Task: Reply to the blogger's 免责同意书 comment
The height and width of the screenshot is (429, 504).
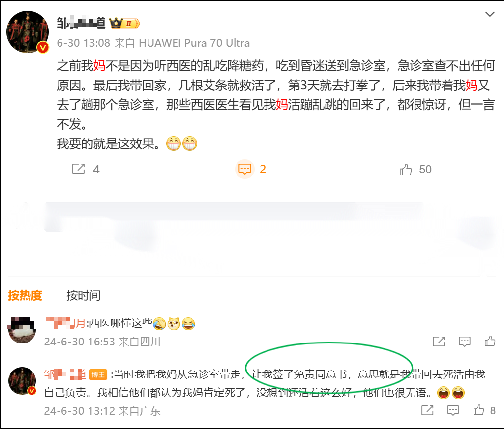Action: click(453, 410)
